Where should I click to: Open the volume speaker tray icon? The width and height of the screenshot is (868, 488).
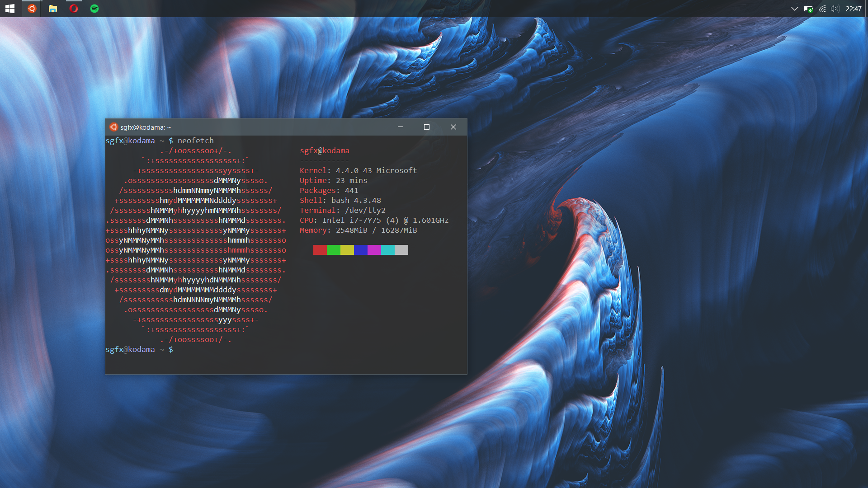835,9
